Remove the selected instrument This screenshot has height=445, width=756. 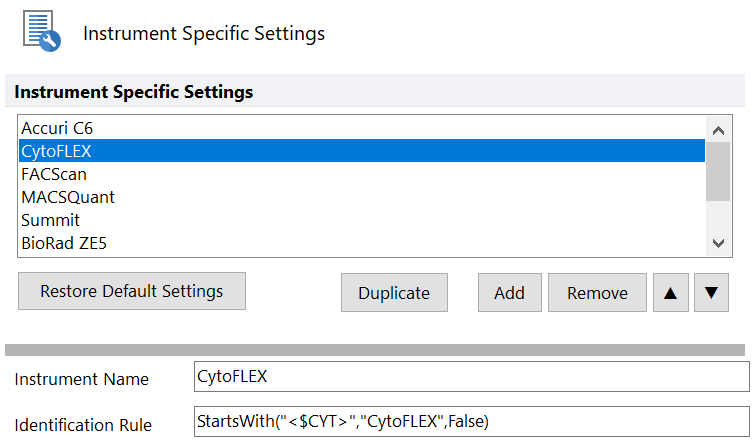pos(597,293)
